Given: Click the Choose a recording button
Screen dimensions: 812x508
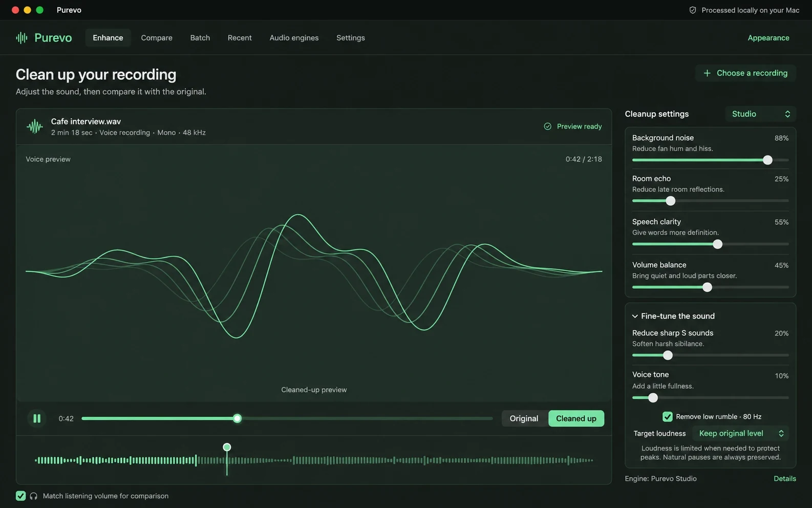Looking at the screenshot, I should pos(745,73).
